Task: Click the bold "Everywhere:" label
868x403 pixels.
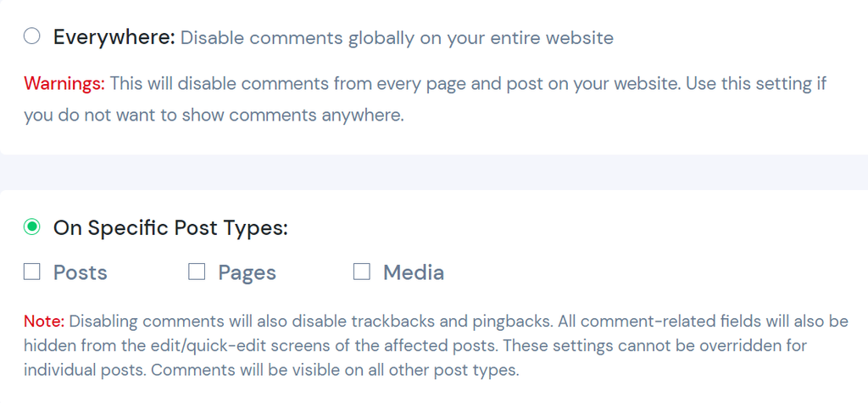Action: pyautogui.click(x=114, y=37)
